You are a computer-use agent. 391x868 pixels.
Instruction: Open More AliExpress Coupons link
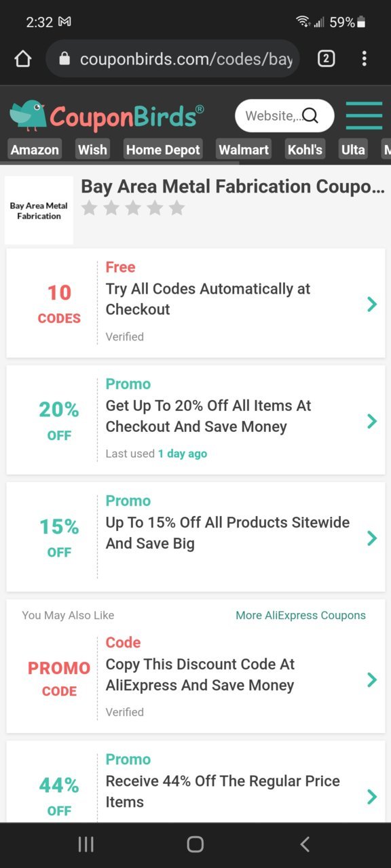click(301, 615)
